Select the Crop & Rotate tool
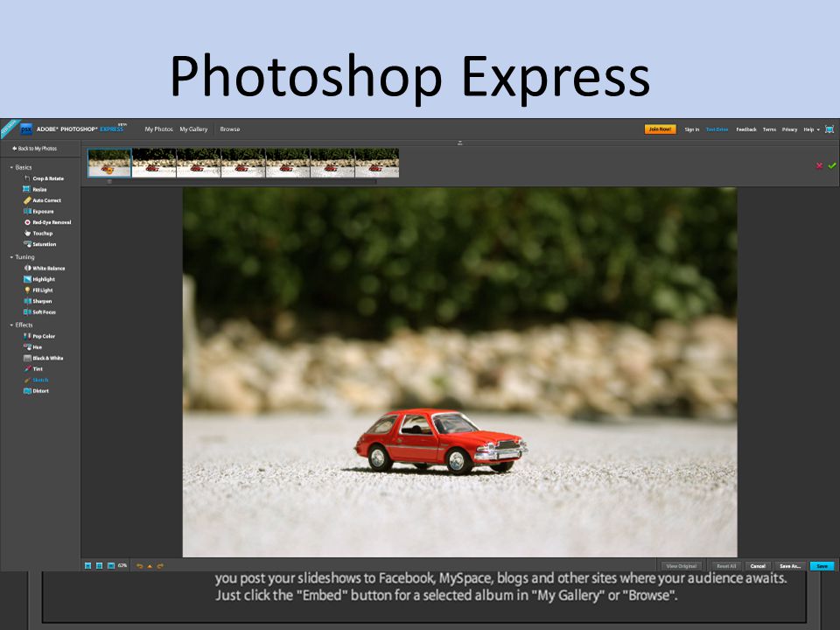Image resolution: width=840 pixels, height=630 pixels. [44, 178]
